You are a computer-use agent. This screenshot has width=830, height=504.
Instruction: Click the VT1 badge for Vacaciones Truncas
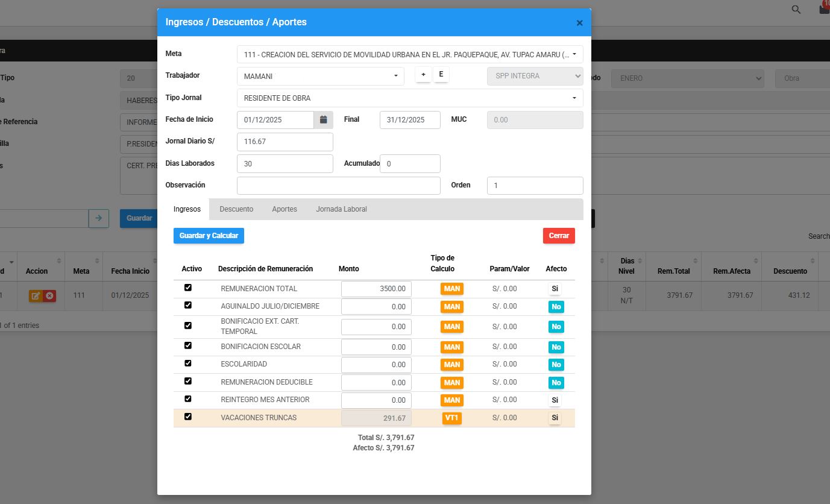[x=451, y=418]
